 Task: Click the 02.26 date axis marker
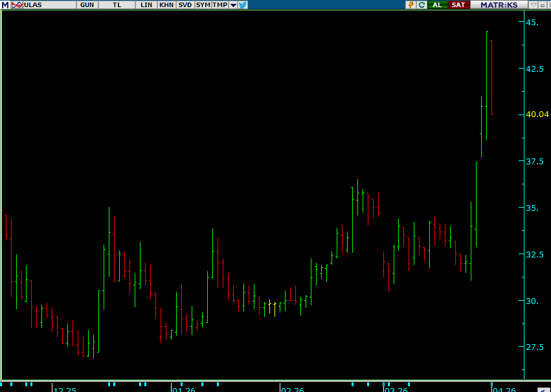pyautogui.click(x=293, y=389)
